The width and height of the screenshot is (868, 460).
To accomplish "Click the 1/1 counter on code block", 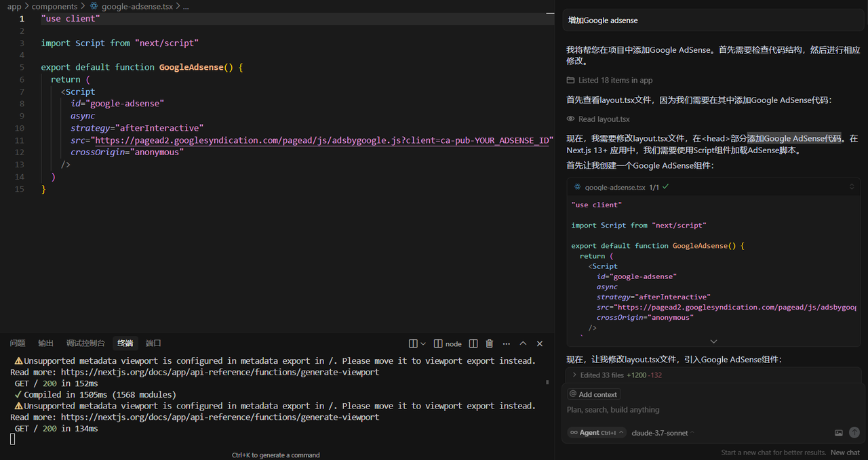I will coord(654,187).
